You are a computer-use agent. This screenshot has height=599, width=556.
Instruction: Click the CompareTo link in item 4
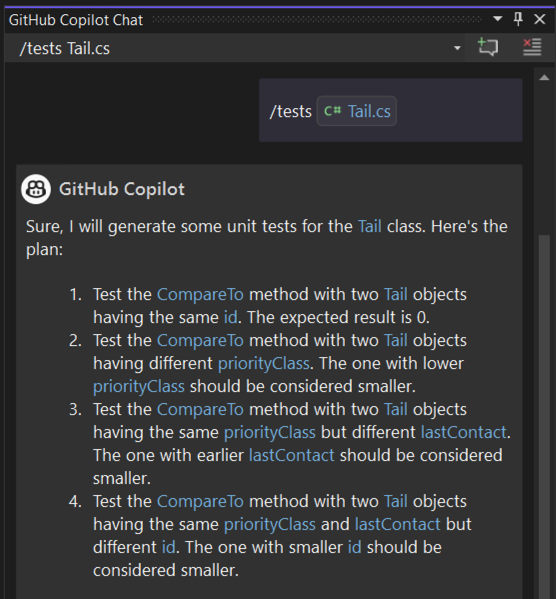(200, 502)
